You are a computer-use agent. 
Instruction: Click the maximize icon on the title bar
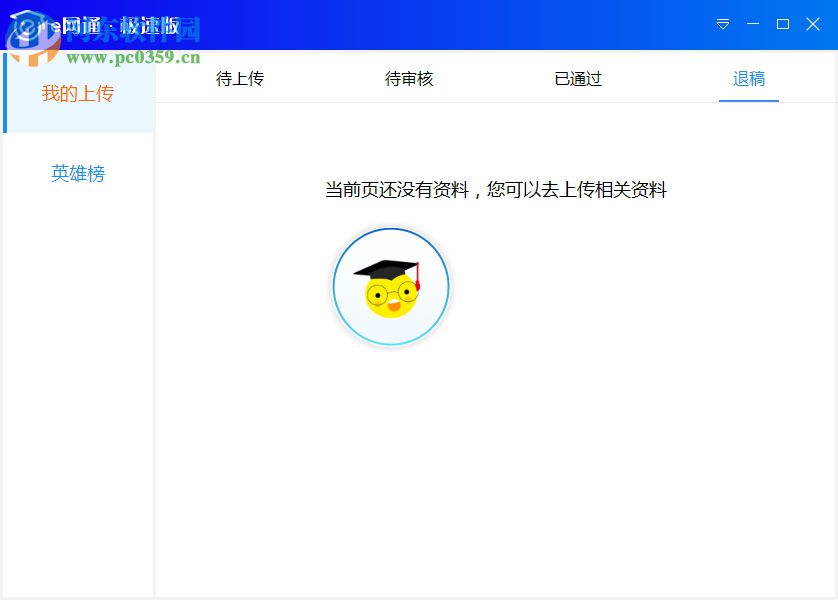coord(783,24)
